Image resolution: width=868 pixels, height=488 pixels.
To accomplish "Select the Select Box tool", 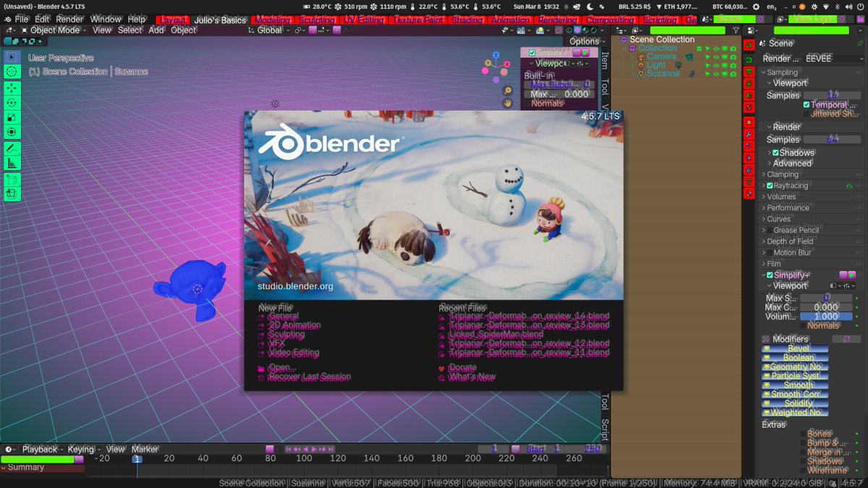I will tap(12, 56).
